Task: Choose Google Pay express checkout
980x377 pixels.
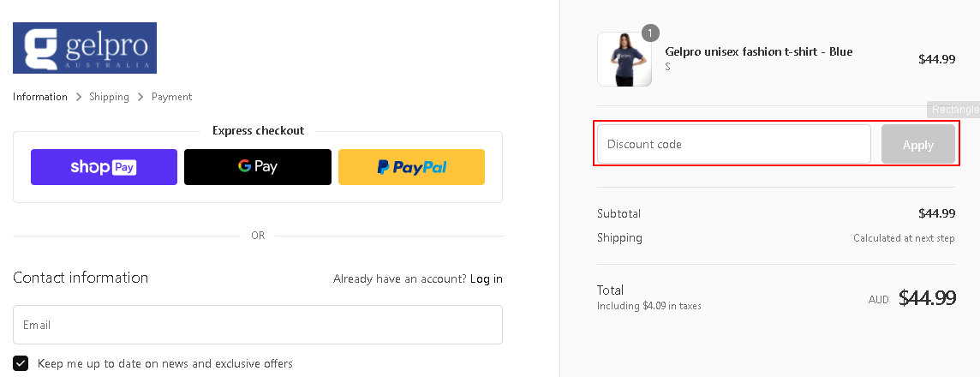Action: [x=258, y=167]
